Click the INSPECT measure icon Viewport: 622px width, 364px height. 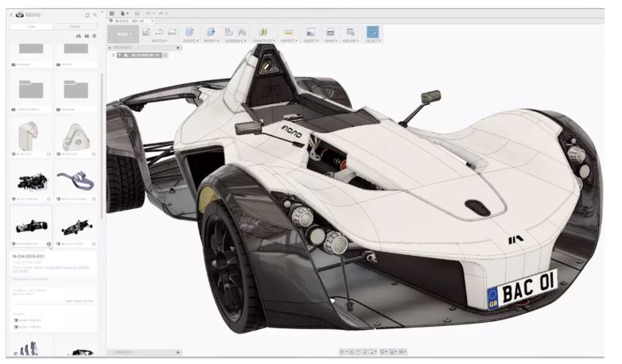point(289,32)
